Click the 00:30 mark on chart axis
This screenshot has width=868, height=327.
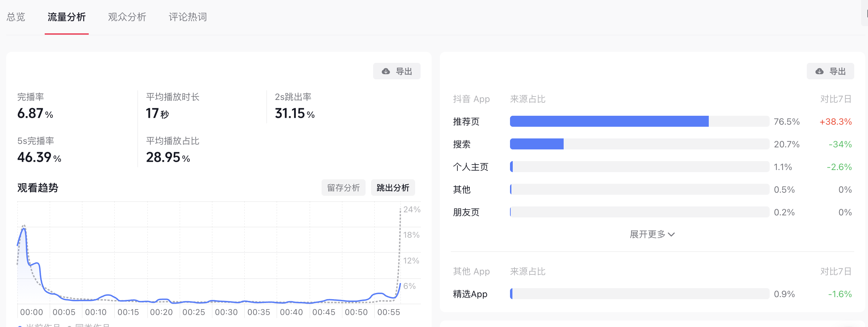[226, 312]
